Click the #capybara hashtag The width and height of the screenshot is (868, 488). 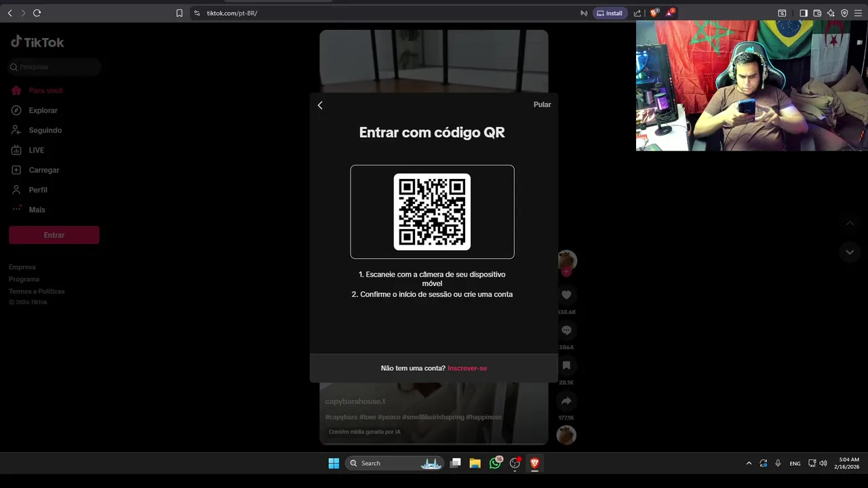coord(341,417)
